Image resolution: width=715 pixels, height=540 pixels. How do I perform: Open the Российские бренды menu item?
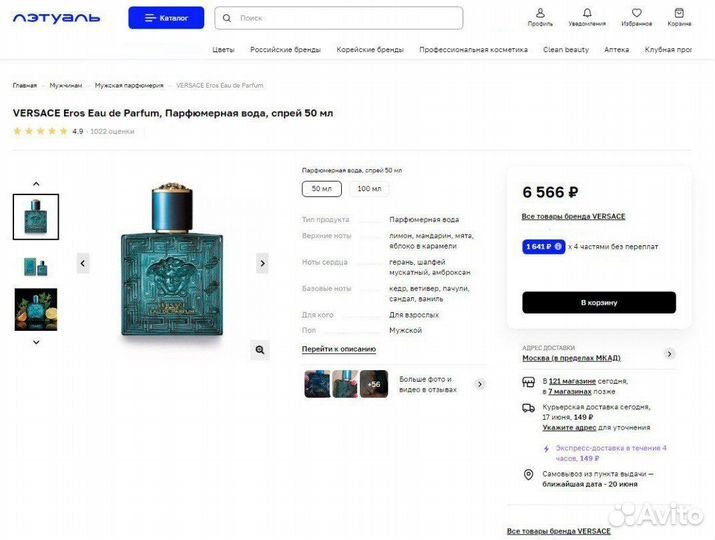[285, 49]
